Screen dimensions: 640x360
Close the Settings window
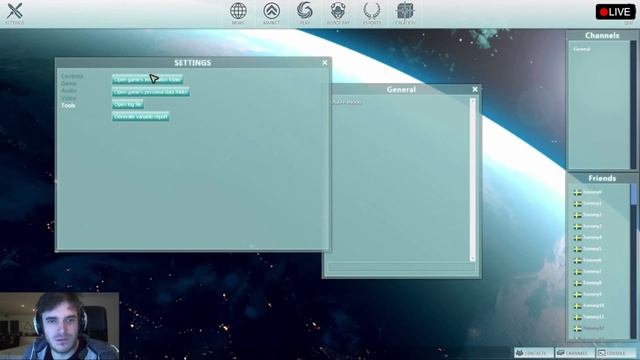tap(324, 62)
